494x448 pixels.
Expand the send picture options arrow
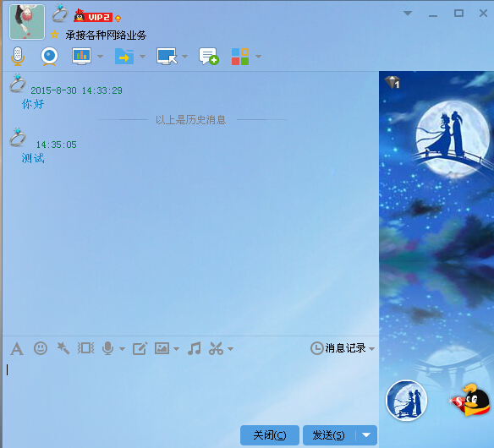[177, 349]
